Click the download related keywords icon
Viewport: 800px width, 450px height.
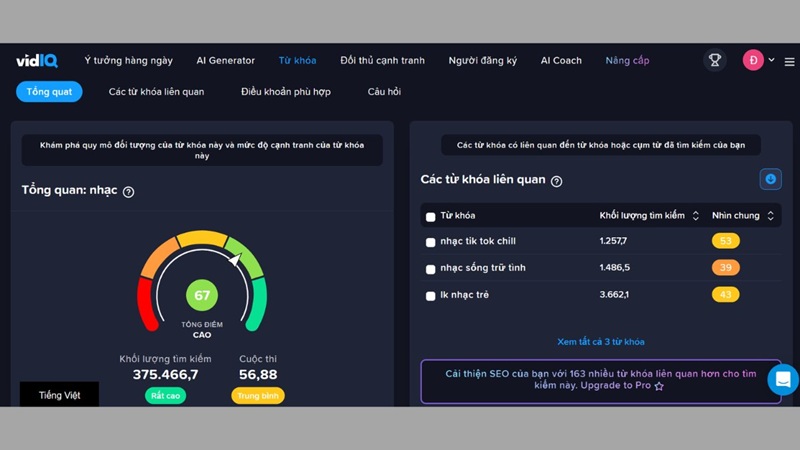pyautogui.click(x=770, y=179)
